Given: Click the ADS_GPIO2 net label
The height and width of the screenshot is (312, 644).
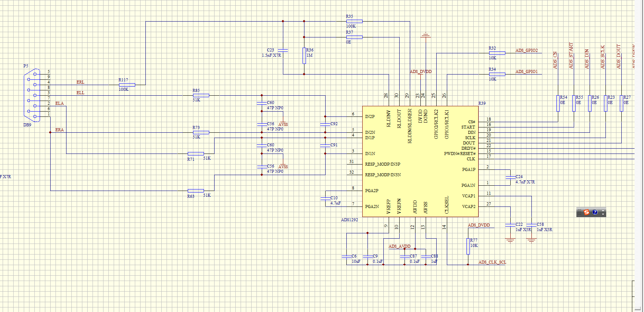Looking at the screenshot, I should coord(527,50).
